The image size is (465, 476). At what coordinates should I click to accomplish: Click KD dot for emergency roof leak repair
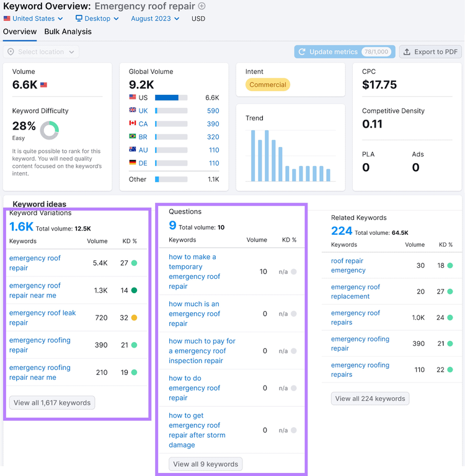pyautogui.click(x=134, y=317)
